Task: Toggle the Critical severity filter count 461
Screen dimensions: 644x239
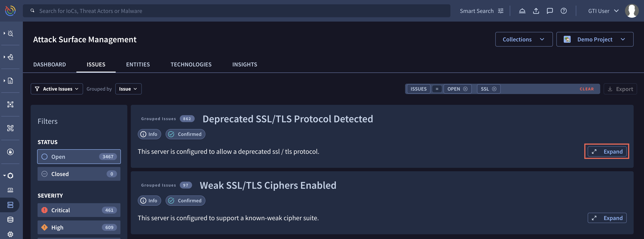Action: (79, 210)
